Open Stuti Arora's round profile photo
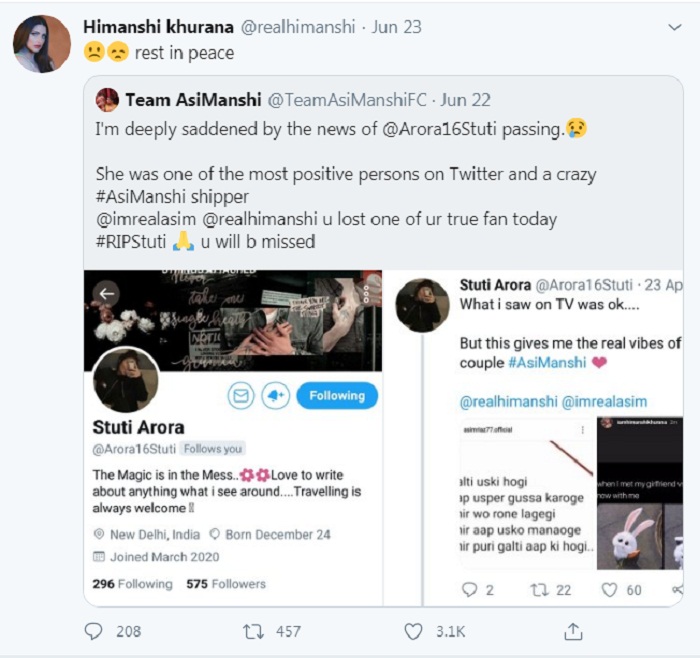Screen dimensions: 700x658 coord(125,381)
